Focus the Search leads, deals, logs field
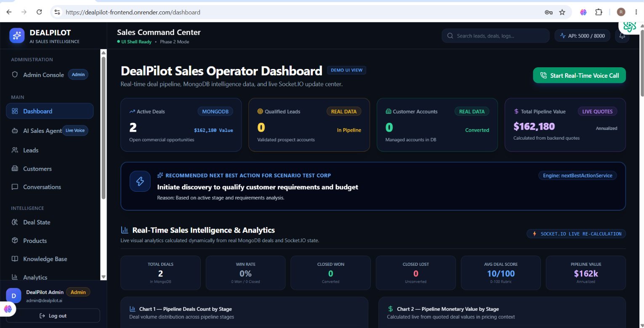The image size is (644, 328). pos(495,36)
